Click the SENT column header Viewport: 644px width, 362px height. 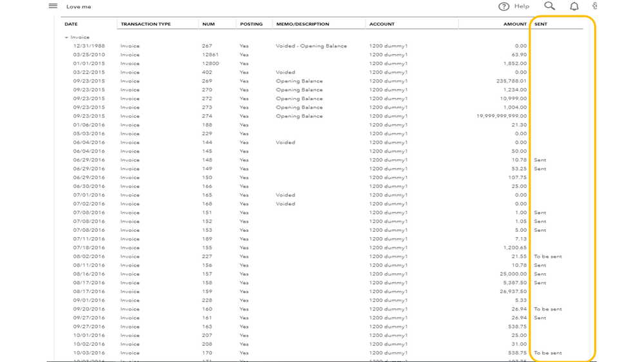[541, 24]
